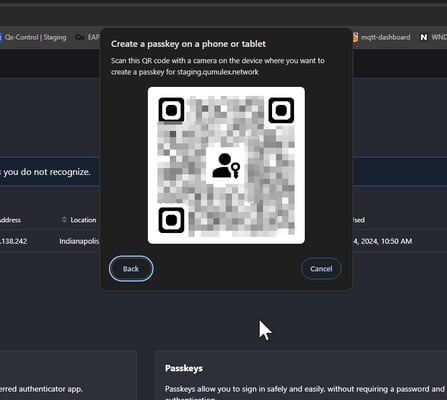Click the mqtt-dashboard bookmark favicon
The image size is (447, 400).
tap(355, 37)
